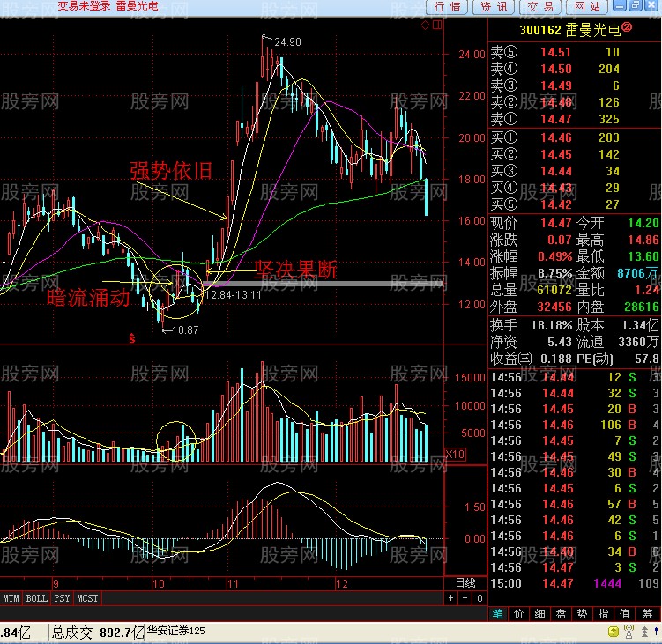Show the MCST indicator tab
Image resolution: width=662 pixels, height=644 pixels.
click(88, 598)
